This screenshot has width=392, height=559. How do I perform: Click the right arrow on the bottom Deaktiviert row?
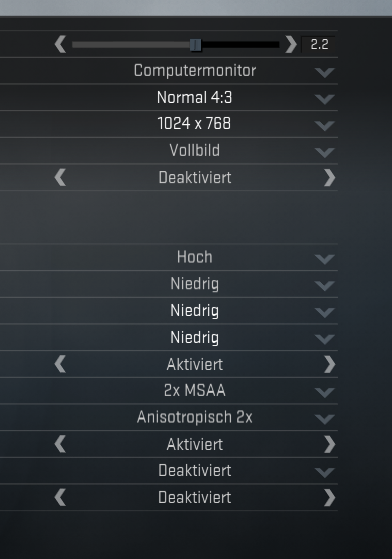coord(330,498)
